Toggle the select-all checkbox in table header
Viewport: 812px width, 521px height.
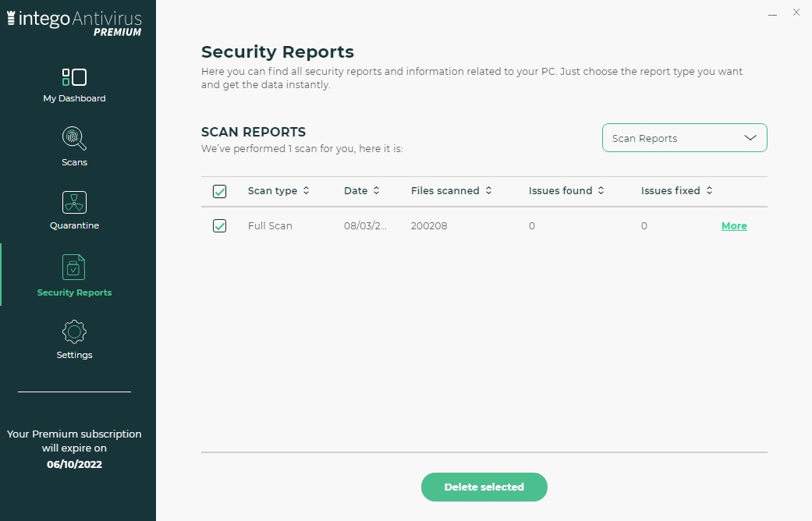220,191
